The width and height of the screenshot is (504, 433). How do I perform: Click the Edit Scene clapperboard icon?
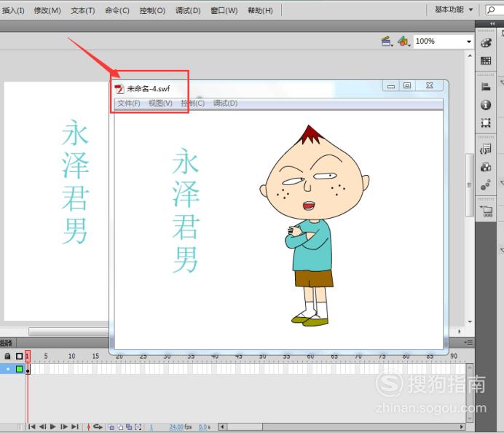(x=386, y=41)
